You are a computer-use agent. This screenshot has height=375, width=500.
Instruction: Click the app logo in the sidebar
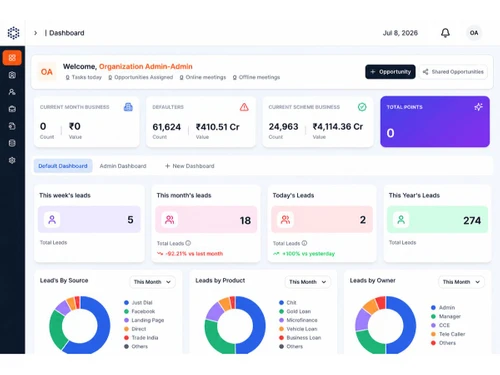point(13,33)
